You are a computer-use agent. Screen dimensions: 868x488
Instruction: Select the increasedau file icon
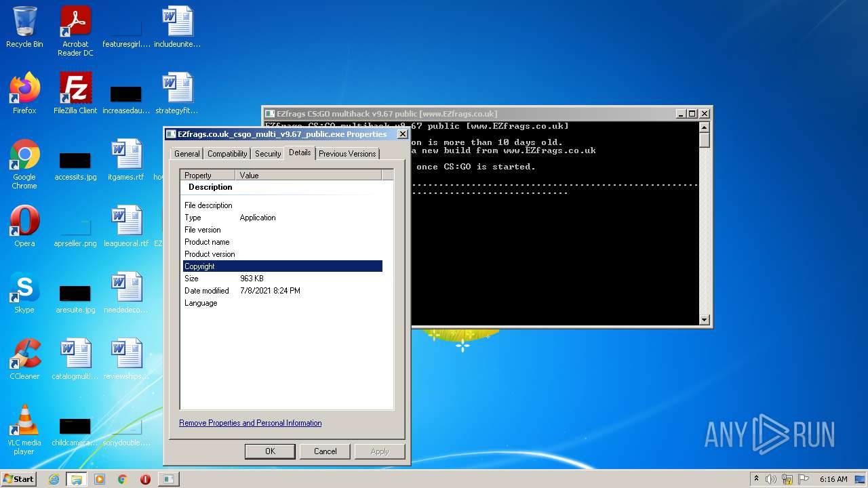(126, 98)
